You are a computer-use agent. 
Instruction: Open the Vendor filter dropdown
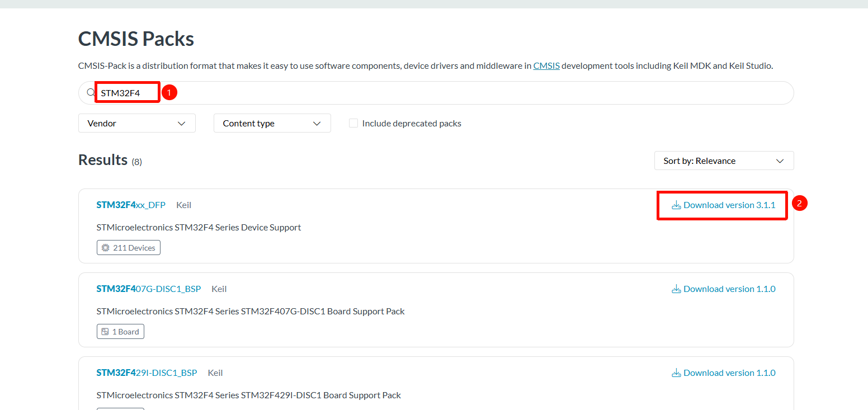(137, 124)
